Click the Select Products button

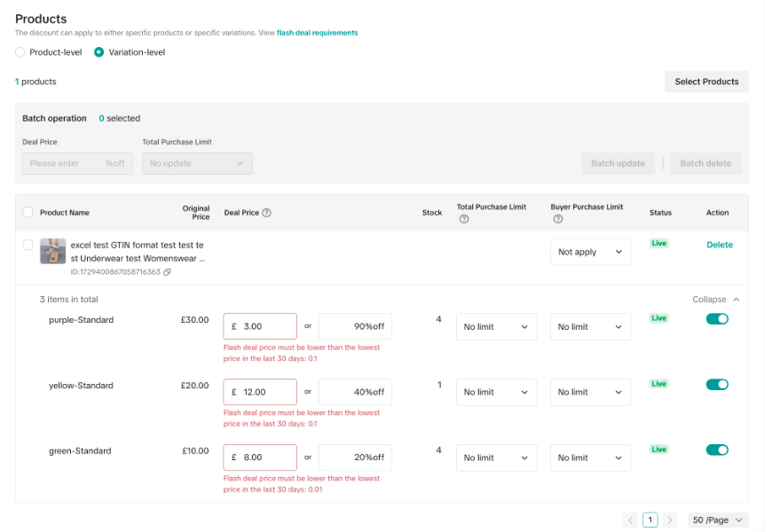[x=706, y=82]
